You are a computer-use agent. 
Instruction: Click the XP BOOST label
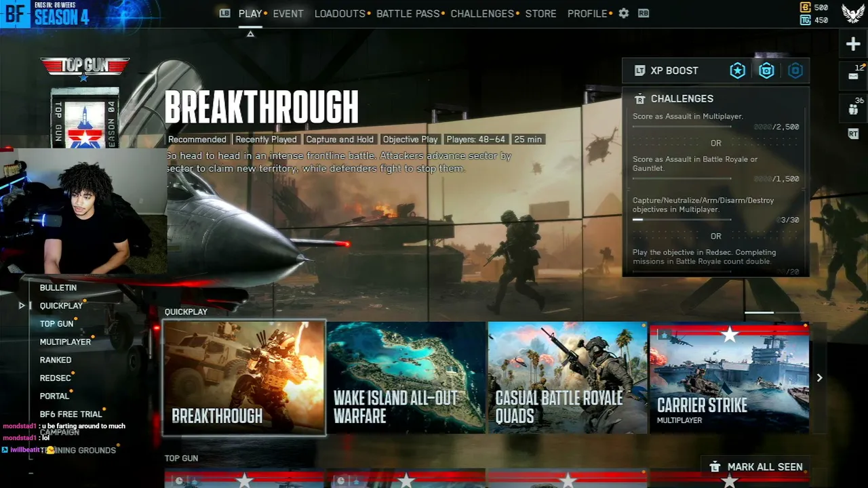tap(674, 70)
